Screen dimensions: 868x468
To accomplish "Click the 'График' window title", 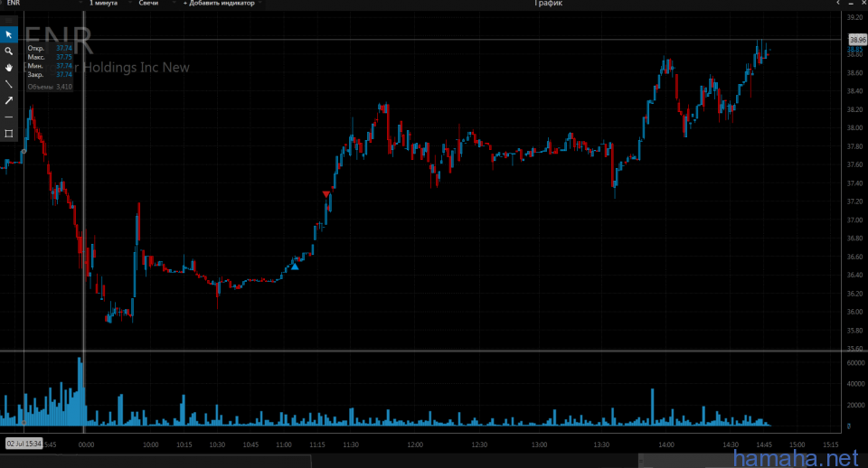I will click(548, 4).
